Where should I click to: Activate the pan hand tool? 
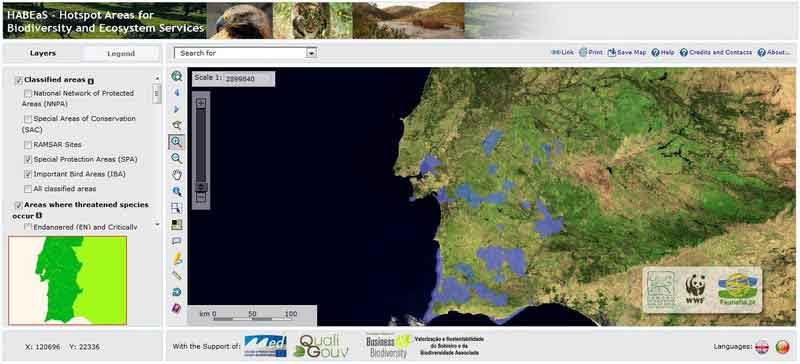tap(177, 175)
